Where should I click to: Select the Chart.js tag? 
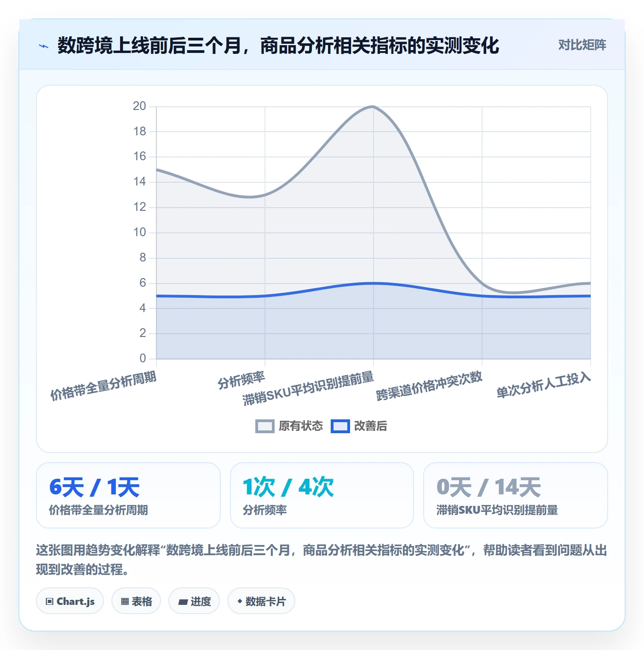(70, 601)
